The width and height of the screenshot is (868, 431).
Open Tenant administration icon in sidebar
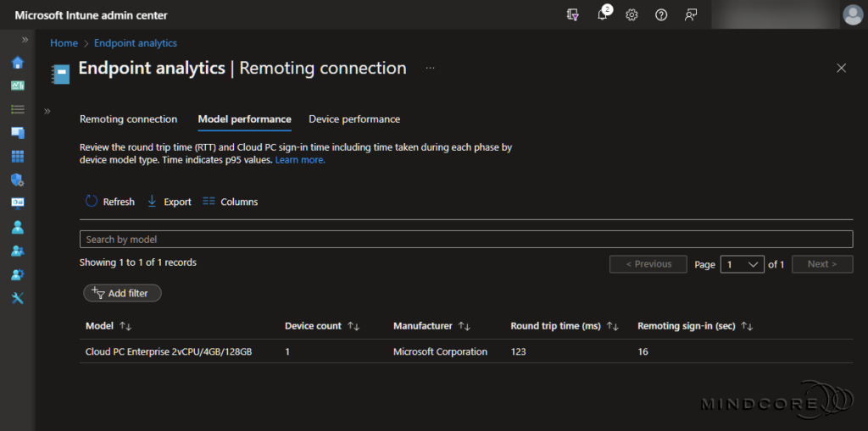(18, 274)
